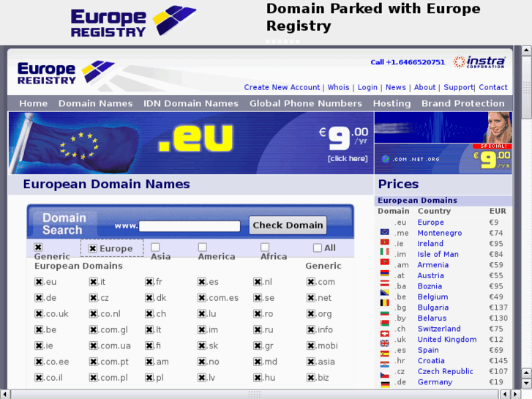Uncheck the .co.uk domain checkbox
Screen dimensions: 532x399
pyautogui.click(x=39, y=314)
